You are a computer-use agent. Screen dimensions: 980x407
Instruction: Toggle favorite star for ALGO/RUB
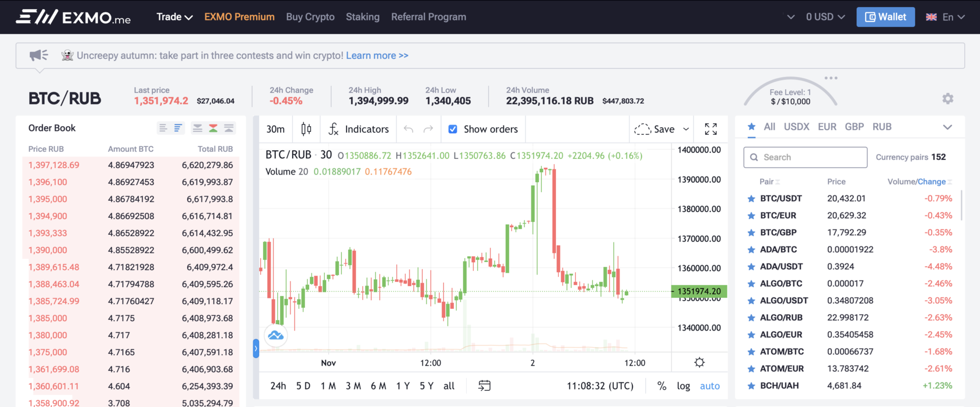[x=751, y=318]
